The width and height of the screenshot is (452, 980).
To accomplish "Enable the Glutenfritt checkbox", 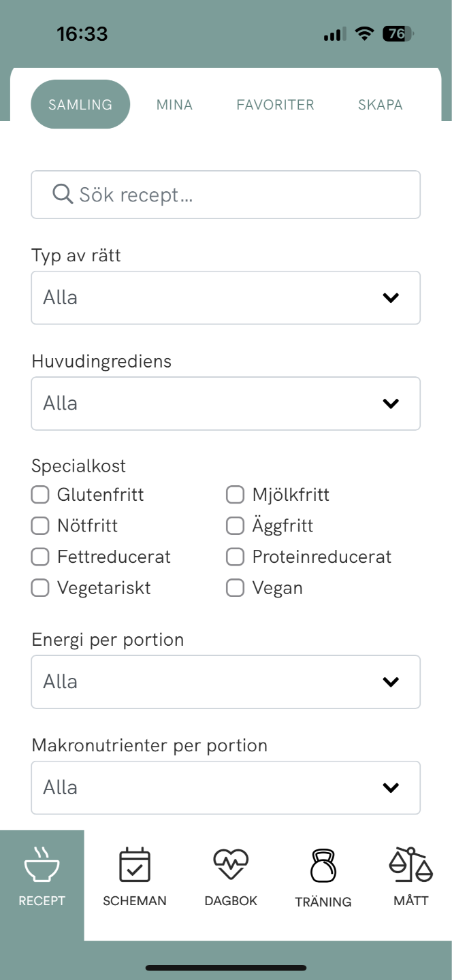I will point(40,495).
